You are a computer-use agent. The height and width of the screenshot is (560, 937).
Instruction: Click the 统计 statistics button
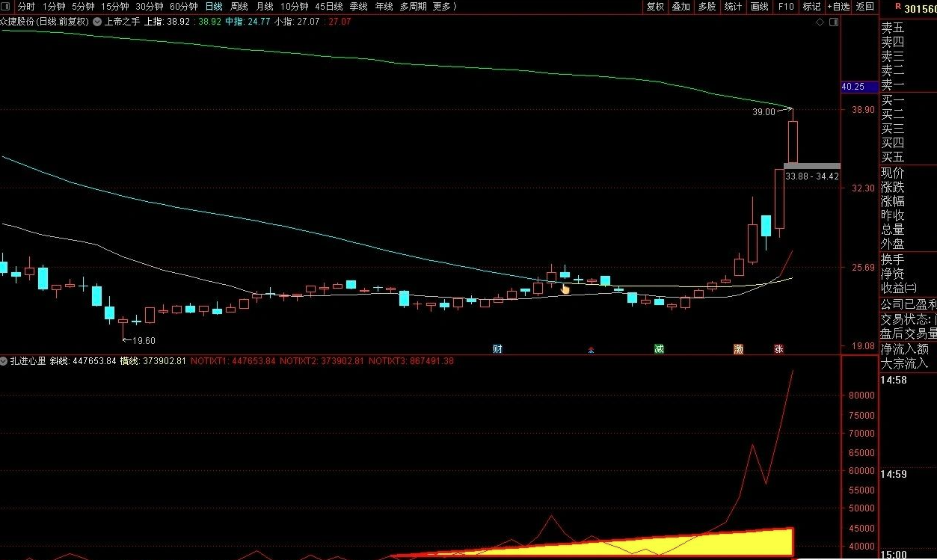point(734,6)
